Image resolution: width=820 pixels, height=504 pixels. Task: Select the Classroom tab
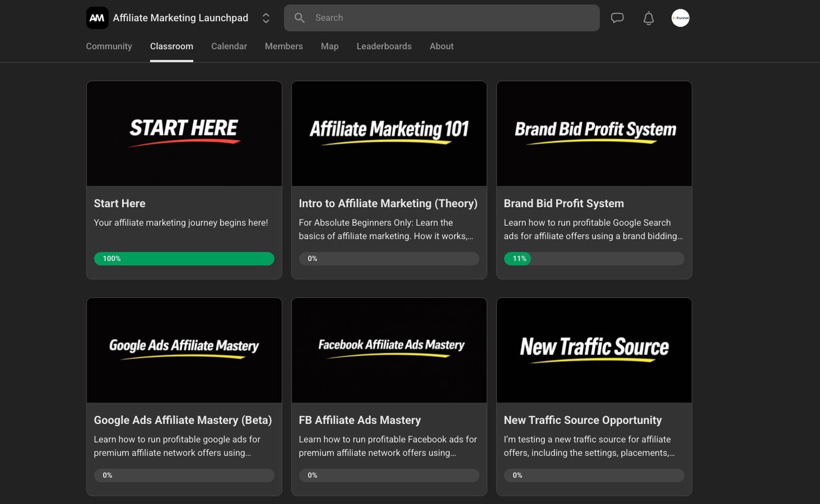click(x=171, y=46)
